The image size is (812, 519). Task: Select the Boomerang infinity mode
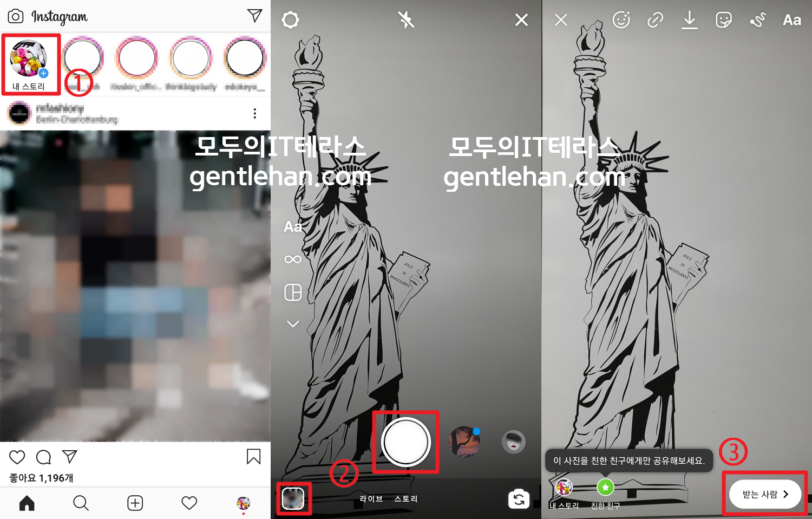click(293, 259)
